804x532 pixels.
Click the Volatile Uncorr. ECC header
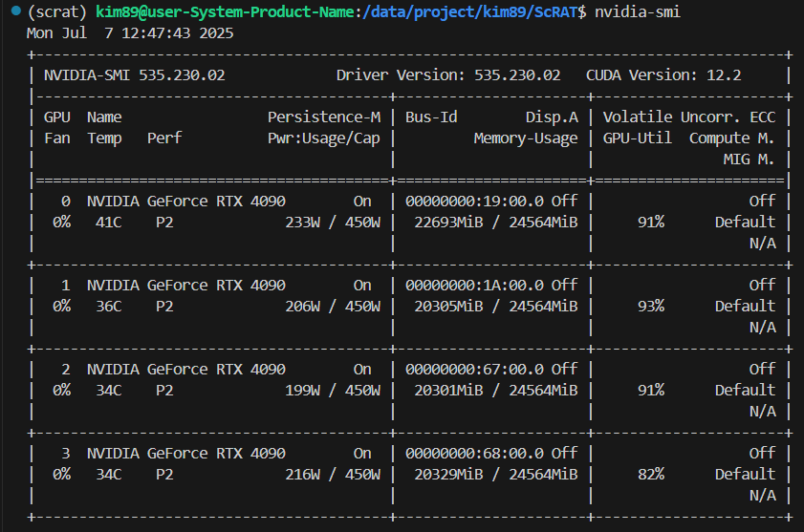click(x=689, y=117)
